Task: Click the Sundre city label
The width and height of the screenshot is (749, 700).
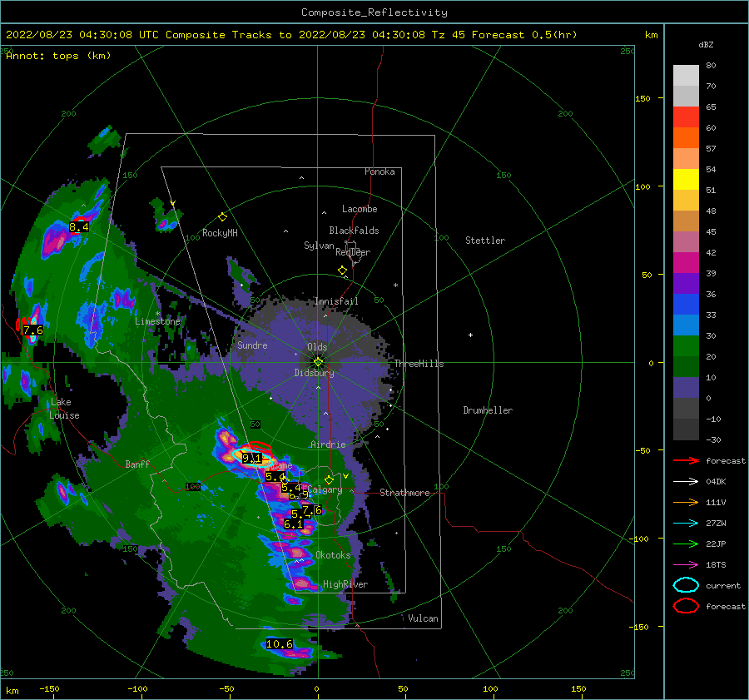Action: (x=252, y=345)
